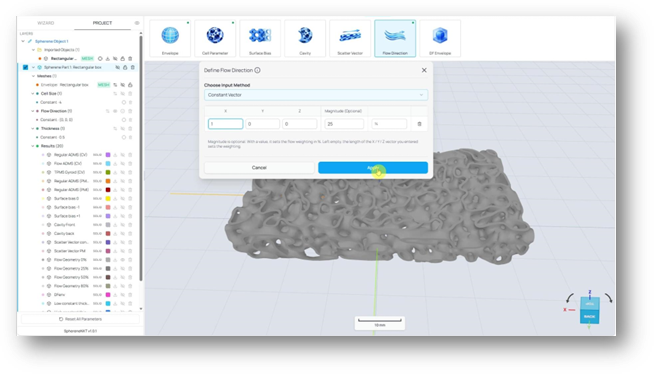Toggle the Spherene Part 1 checkbox

pos(25,67)
